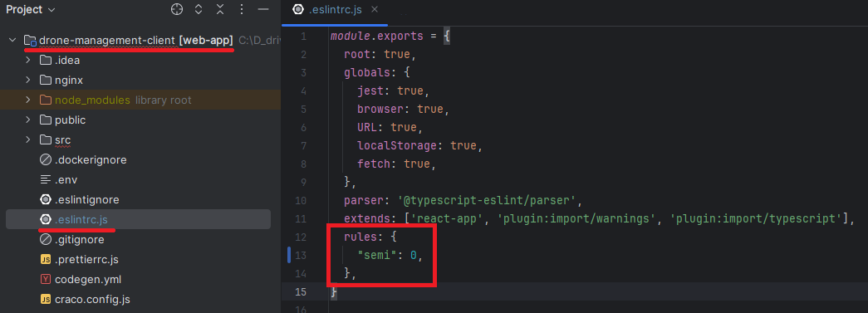Click the Expand Selected arrows icon
This screenshot has height=313, width=868.
coord(199,9)
